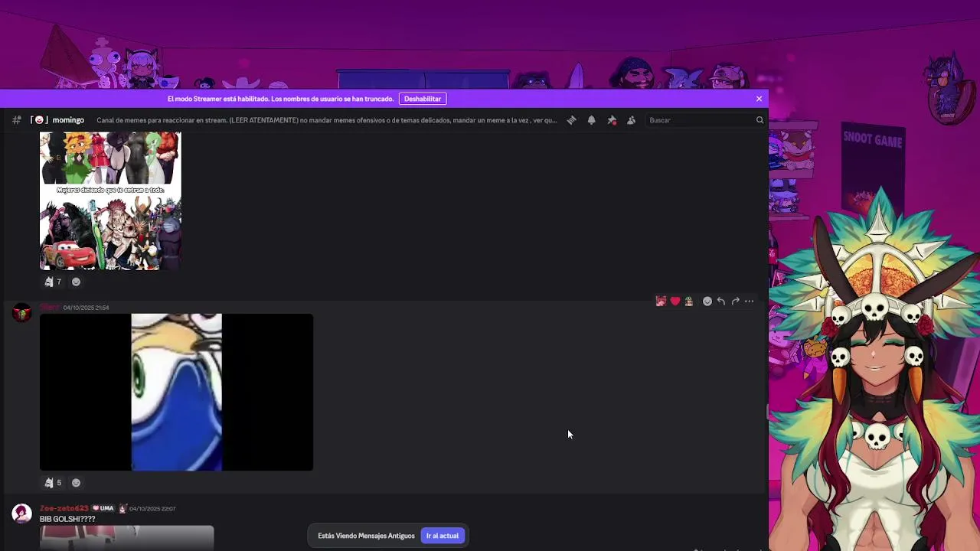This screenshot has height=551, width=980.
Task: Open notification settings bell icon
Action: click(x=591, y=120)
